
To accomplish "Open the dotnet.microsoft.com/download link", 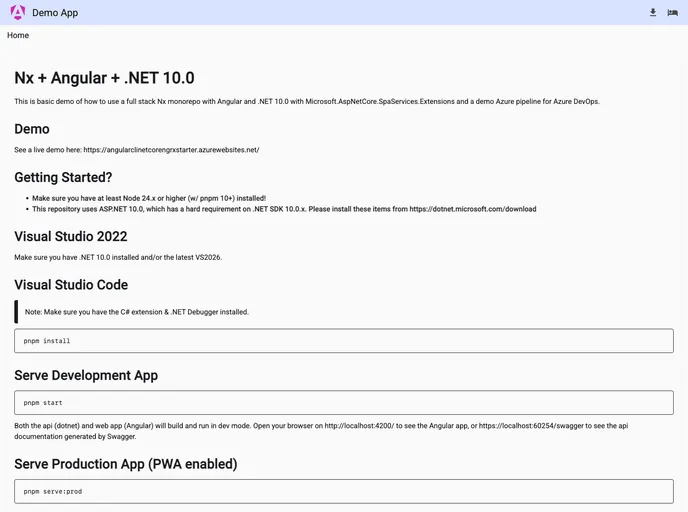I will (473, 209).
